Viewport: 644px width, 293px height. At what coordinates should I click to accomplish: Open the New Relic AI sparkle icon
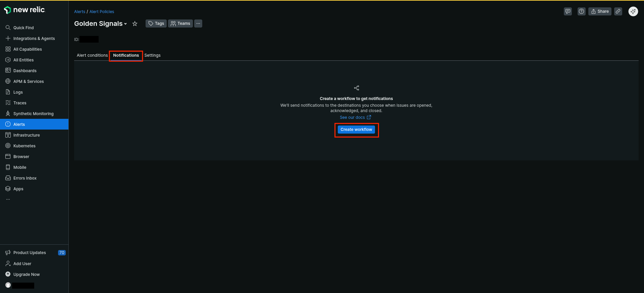click(633, 11)
